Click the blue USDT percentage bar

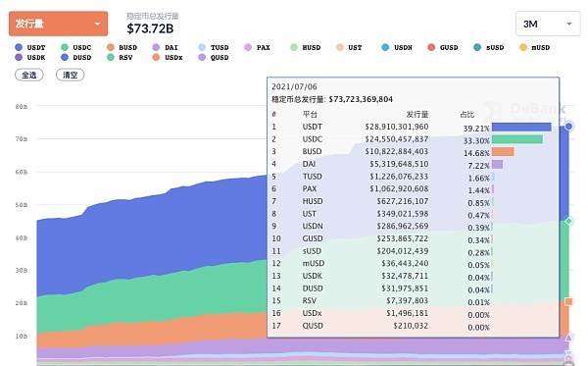pos(521,127)
